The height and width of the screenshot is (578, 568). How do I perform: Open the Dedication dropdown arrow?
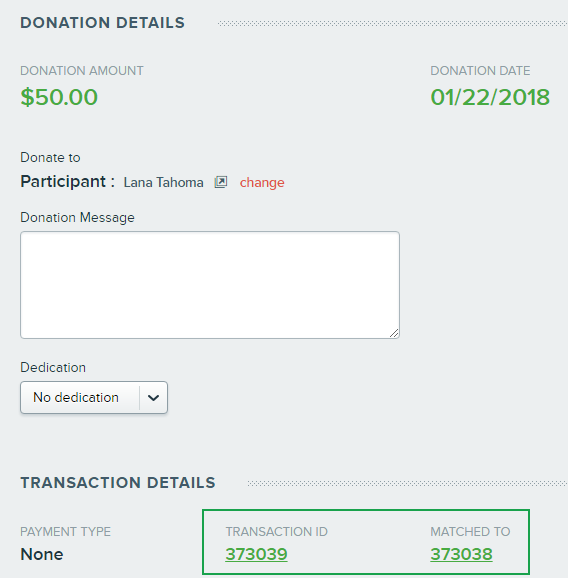tap(153, 398)
